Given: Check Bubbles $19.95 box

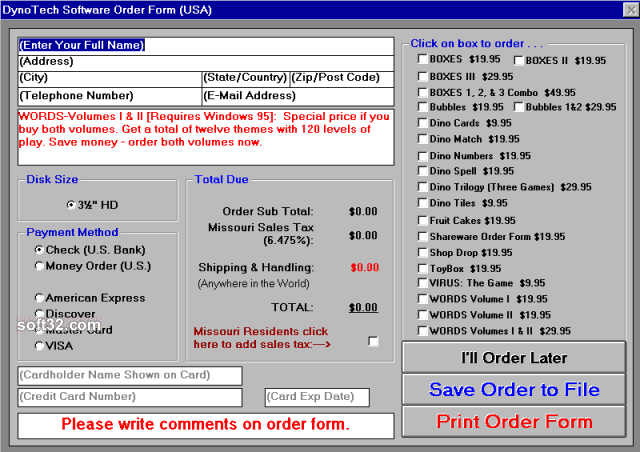Looking at the screenshot, I should pos(422,107).
